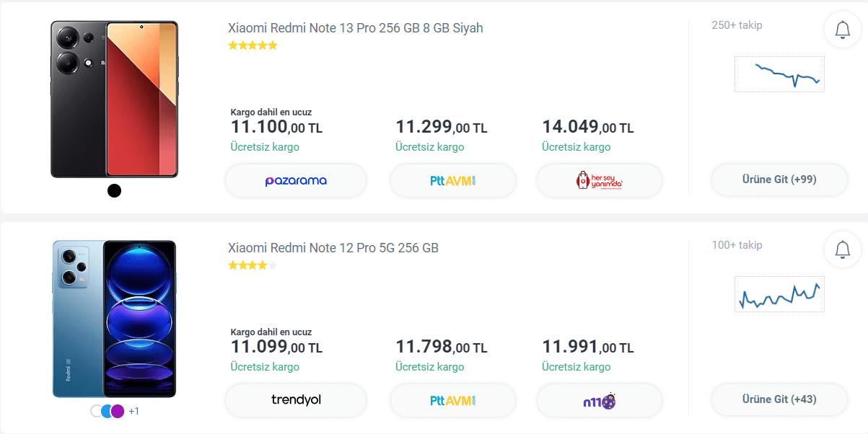Select the black color swatch for Redmi Note 13 Pro
Screen dimensions: 868x434
(114, 190)
